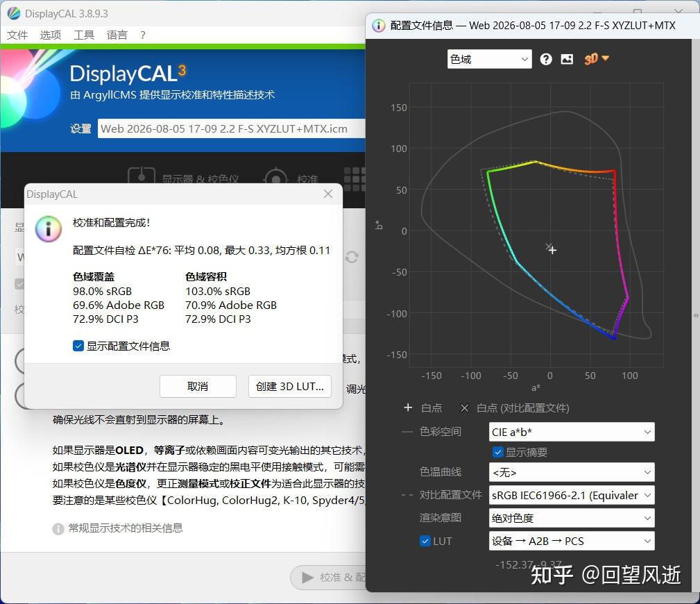Click the 103.0% sRGB volume value
Screen dimensions: 700x604
[218, 292]
